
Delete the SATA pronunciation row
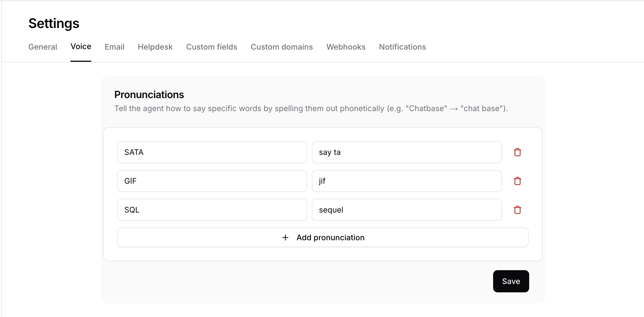[517, 152]
